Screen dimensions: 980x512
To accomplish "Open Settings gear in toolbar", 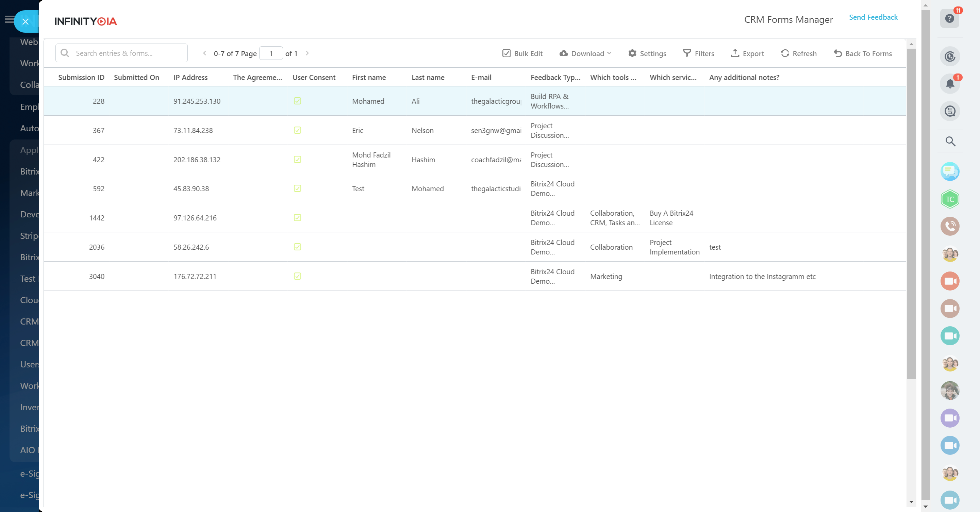I will click(x=632, y=53).
